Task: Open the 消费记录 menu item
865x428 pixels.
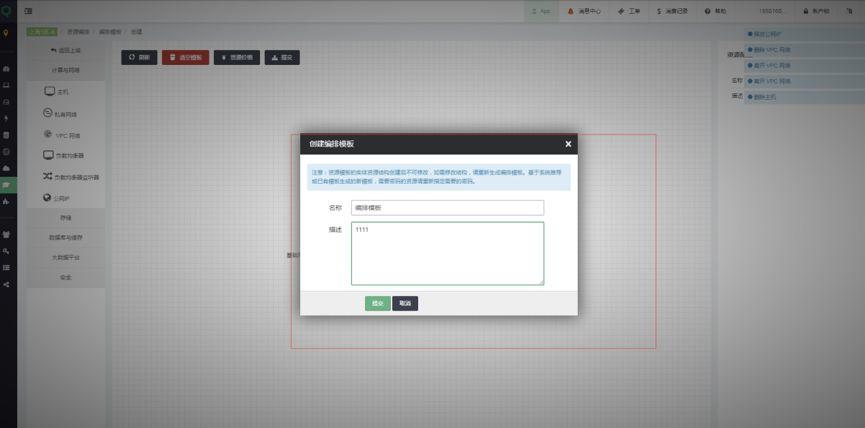Action: tap(672, 11)
